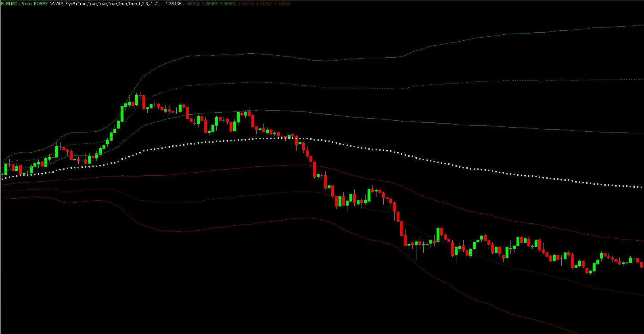Click the red band value 1.37658
The width and height of the screenshot is (644, 334).
pyautogui.click(x=282, y=4)
